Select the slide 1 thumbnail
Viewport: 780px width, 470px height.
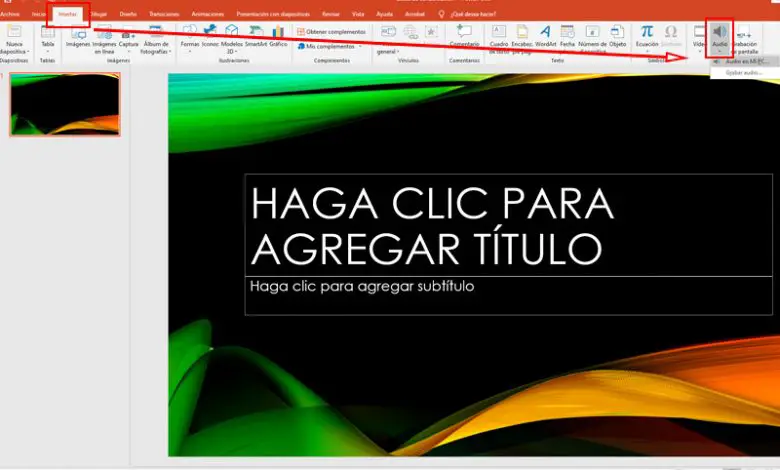(x=65, y=104)
